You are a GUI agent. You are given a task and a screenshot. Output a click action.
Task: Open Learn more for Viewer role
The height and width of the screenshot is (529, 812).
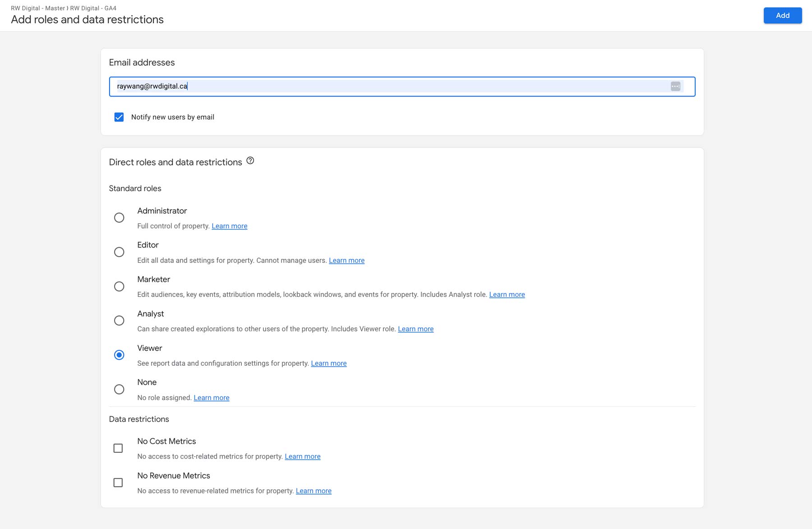329,363
